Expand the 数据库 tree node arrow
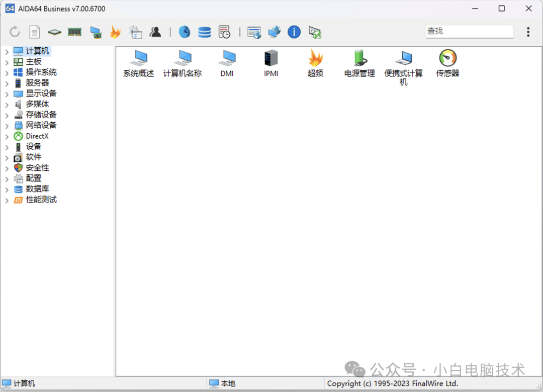This screenshot has width=543, height=392. 7,190
